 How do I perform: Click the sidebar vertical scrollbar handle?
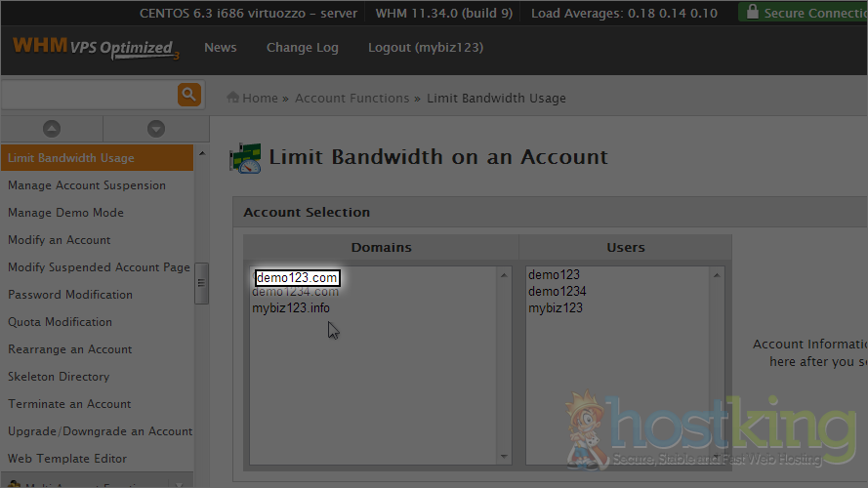[202, 283]
